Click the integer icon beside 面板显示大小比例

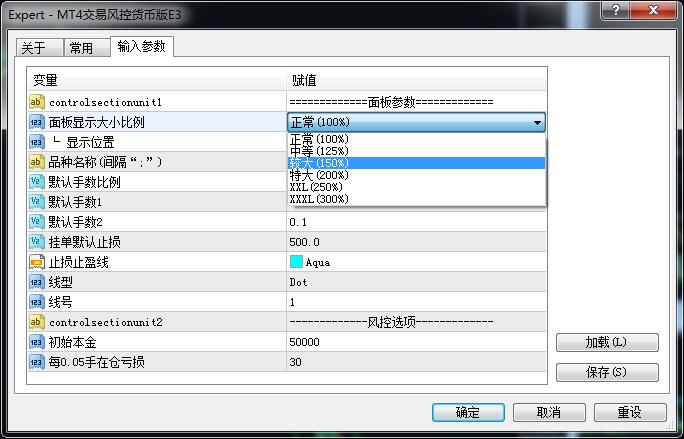point(37,122)
